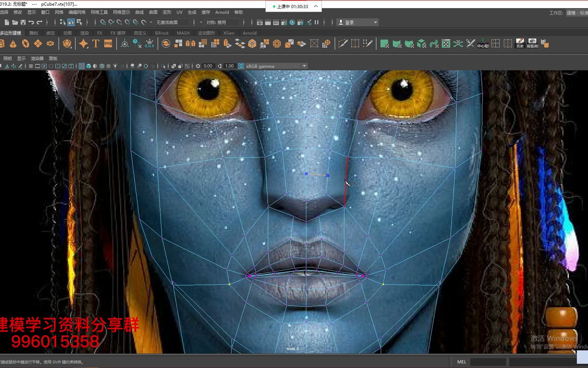The image size is (588, 368).
Task: Open the 登录 sign-in dropdown
Action: pos(358,22)
